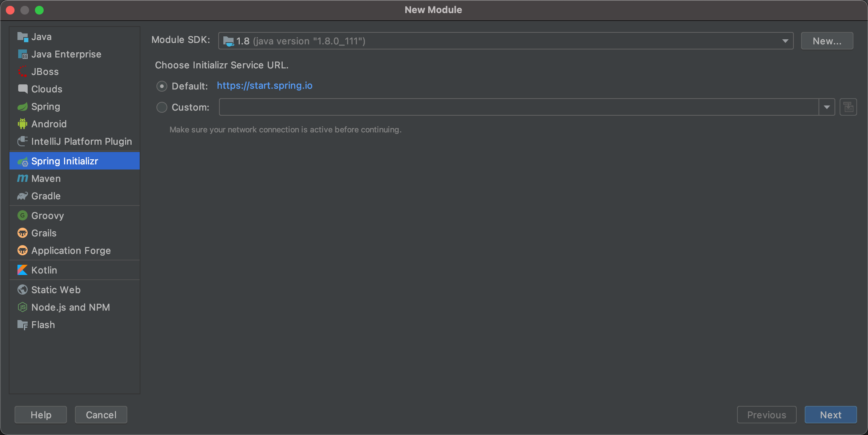
Task: Select Groovy entry in list
Action: 75,216
